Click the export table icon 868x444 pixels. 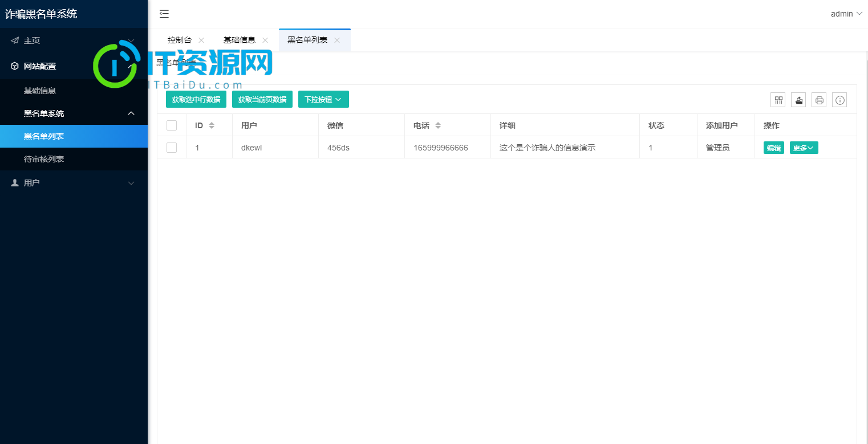pos(798,100)
